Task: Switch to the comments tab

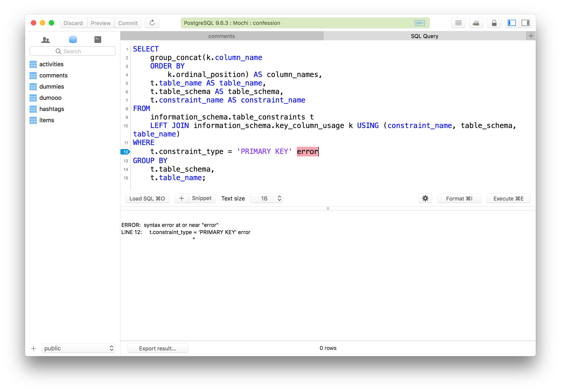Action: (x=222, y=36)
